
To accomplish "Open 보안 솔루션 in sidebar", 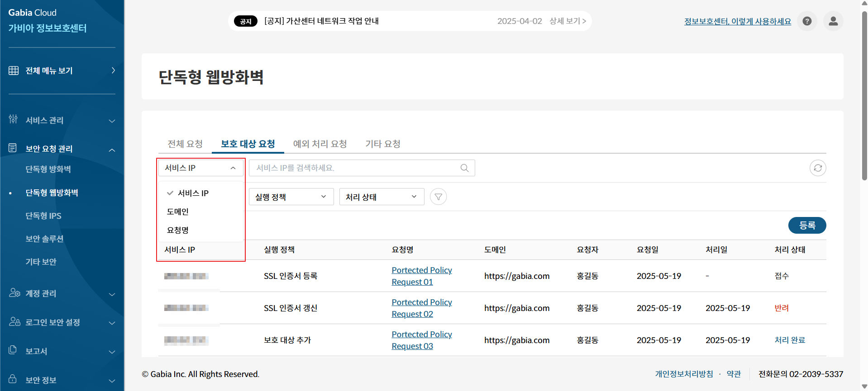I will (44, 239).
